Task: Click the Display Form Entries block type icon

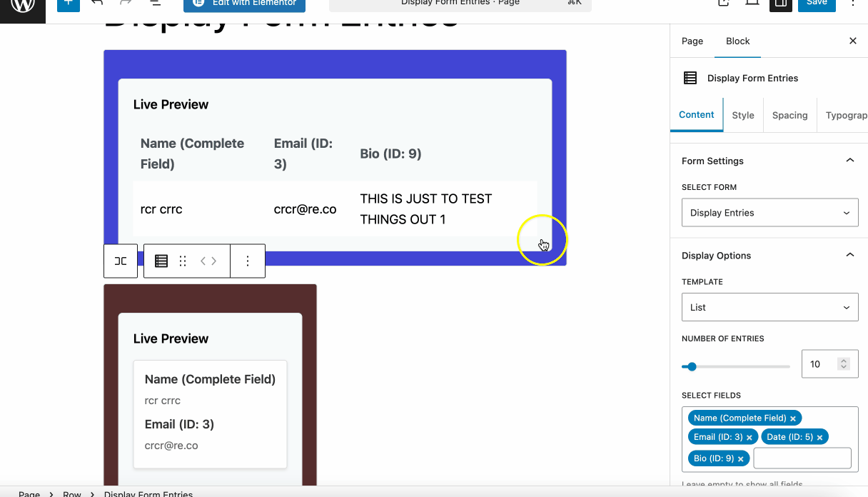Action: click(x=161, y=261)
